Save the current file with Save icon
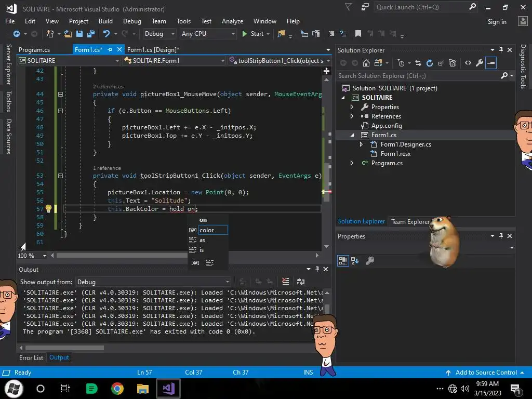 tap(79, 34)
